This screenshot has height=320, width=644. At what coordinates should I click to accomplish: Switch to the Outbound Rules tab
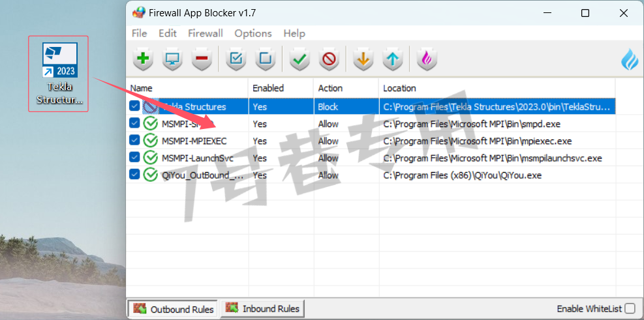click(174, 309)
